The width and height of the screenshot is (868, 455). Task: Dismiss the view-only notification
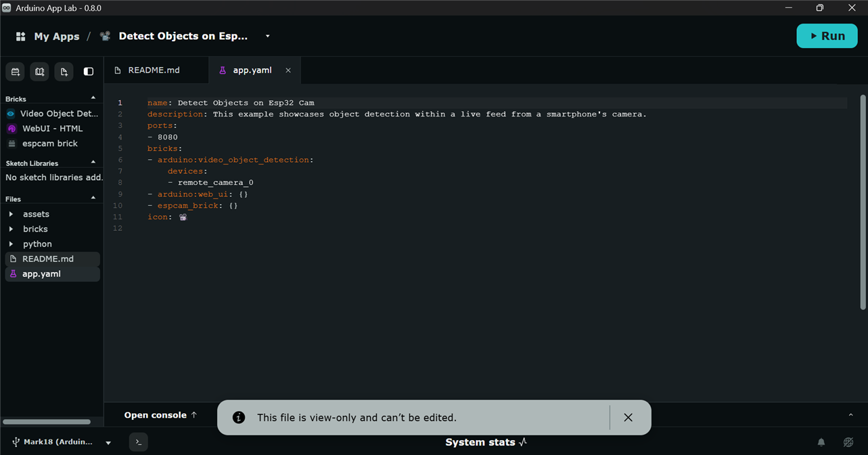click(x=628, y=418)
